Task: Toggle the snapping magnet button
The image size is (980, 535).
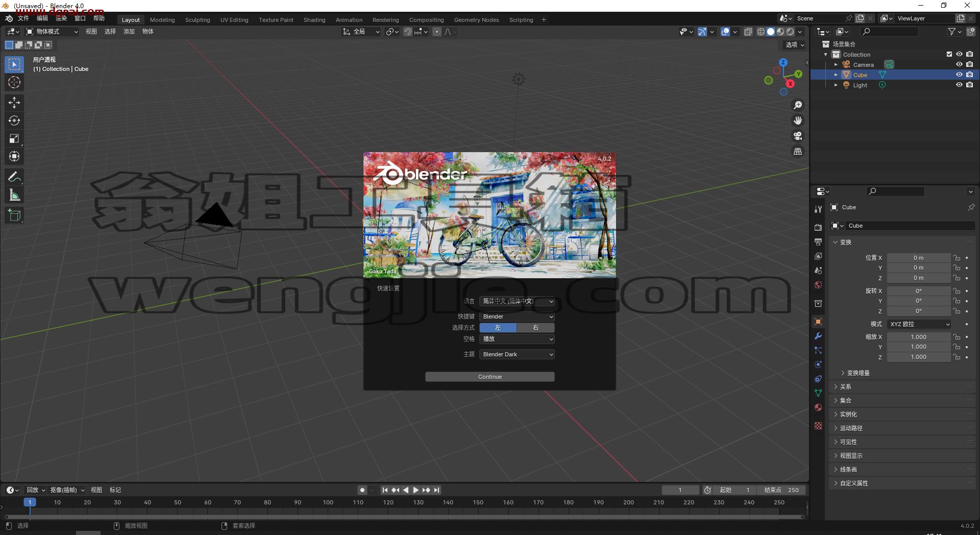Action: pos(407,32)
